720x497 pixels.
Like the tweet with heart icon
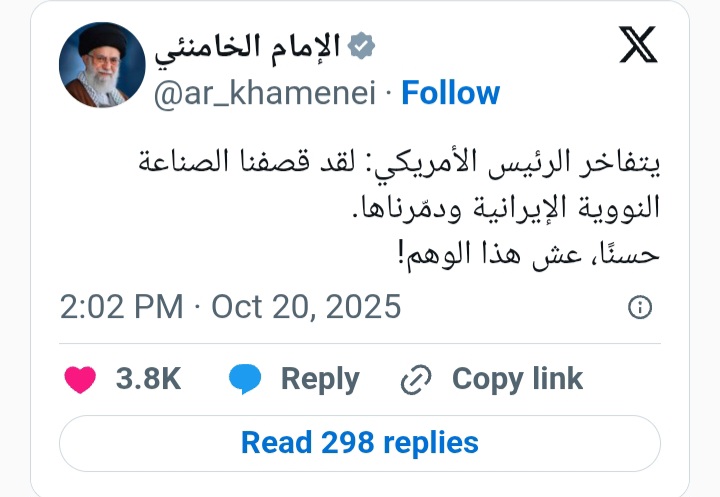point(80,380)
